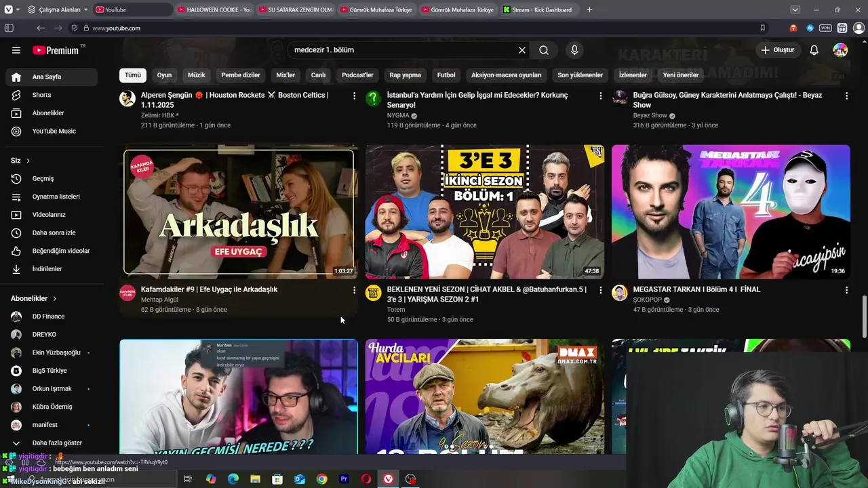Open Beğendiğim videolar list
868x488 pixels.
pyautogui.click(x=52, y=251)
